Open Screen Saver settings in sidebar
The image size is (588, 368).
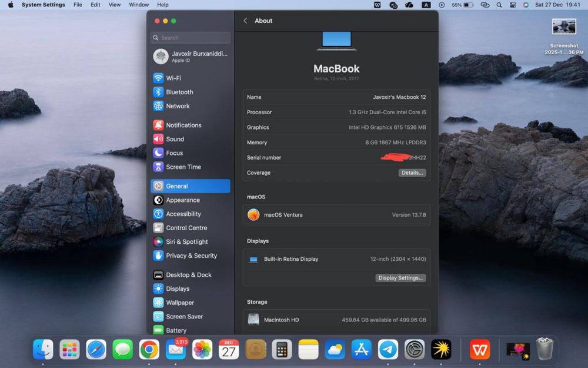[x=190, y=317]
